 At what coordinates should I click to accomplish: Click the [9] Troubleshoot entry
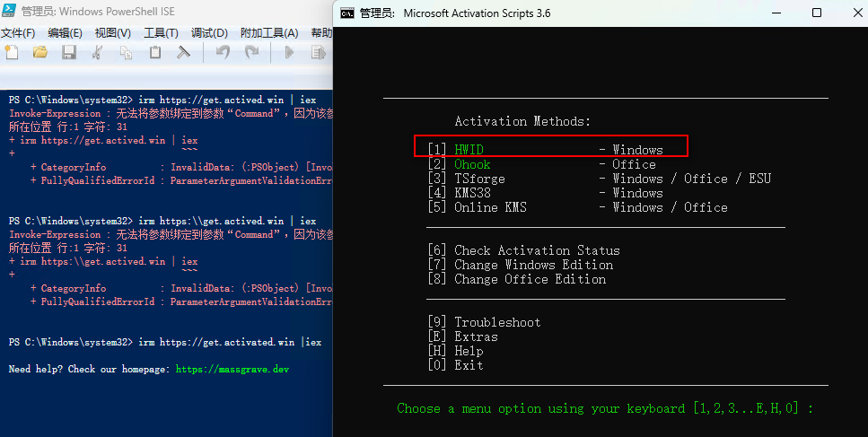pyautogui.click(x=484, y=322)
